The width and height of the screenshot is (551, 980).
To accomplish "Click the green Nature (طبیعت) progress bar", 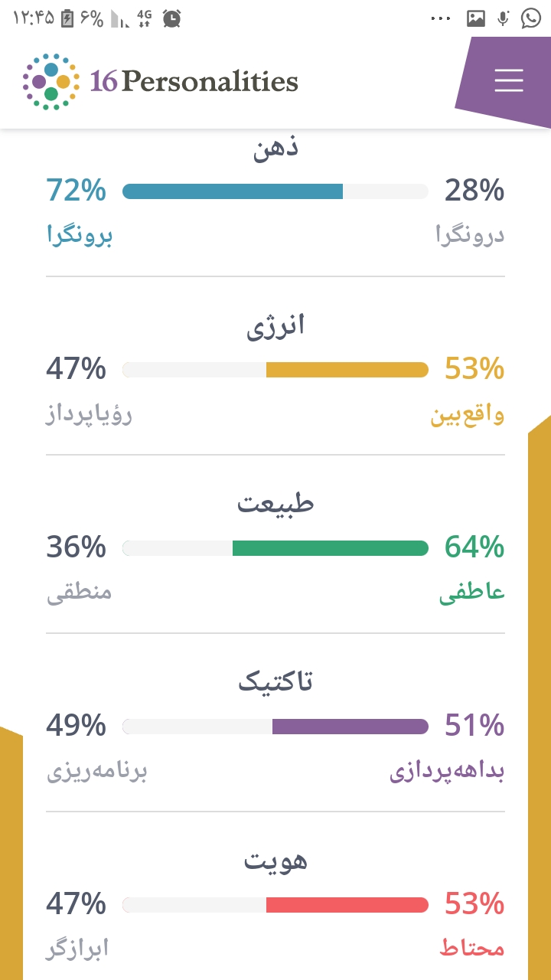I will (330, 548).
